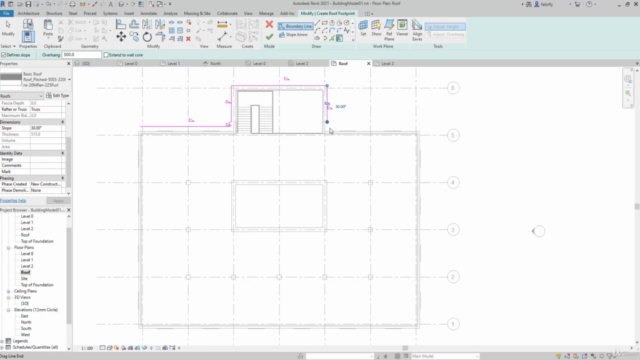Click the Save icon in quick access toolbar
Screen dimensions: 640x360
click(28, 4)
